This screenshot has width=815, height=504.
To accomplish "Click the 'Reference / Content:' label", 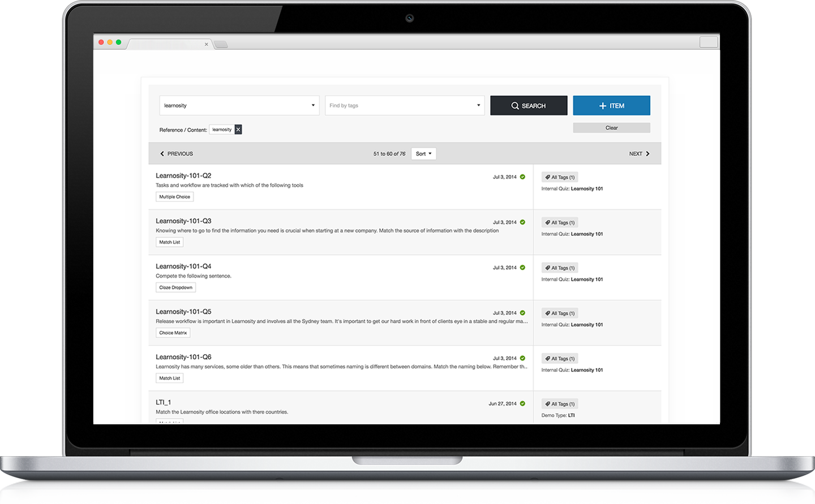I will 183,130.
